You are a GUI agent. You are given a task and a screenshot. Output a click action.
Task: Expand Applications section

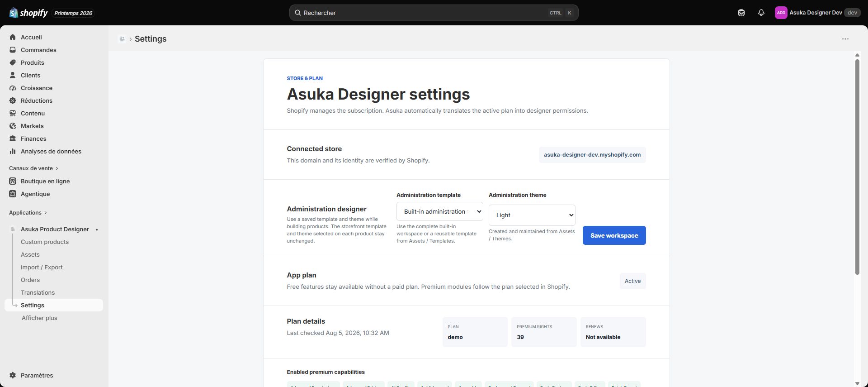[28, 213]
